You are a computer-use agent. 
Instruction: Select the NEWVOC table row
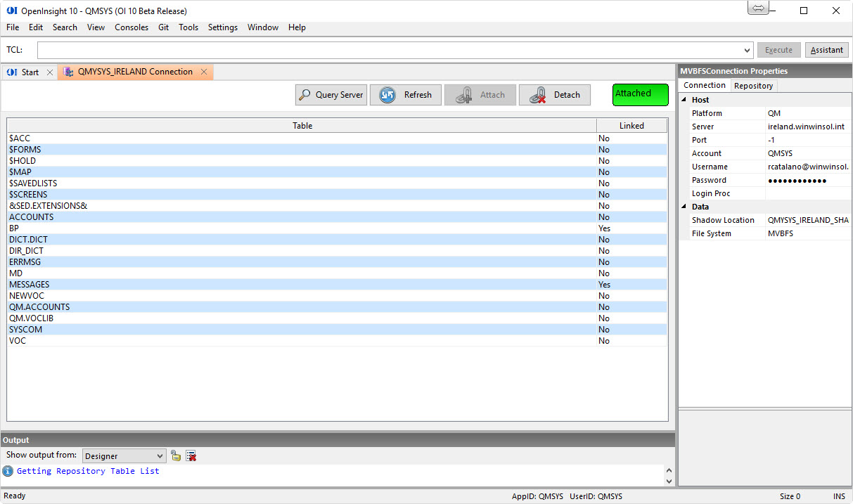pos(337,296)
